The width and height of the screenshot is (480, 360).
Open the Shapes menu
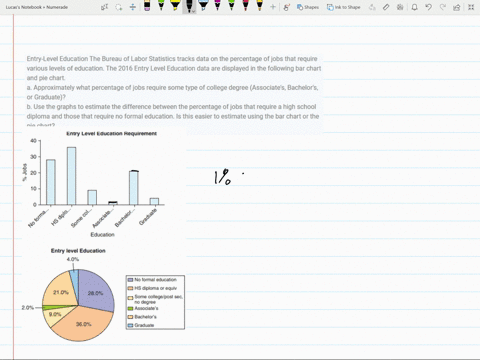coord(308,7)
